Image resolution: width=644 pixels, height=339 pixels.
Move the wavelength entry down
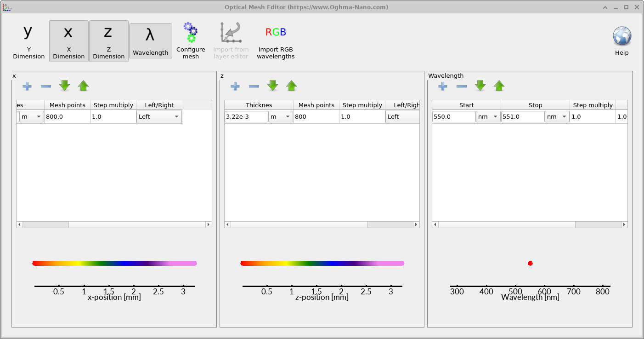click(480, 86)
